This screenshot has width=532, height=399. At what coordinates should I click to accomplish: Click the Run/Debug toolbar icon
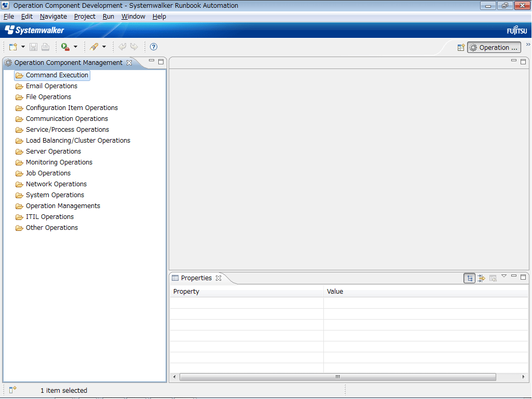click(x=65, y=47)
